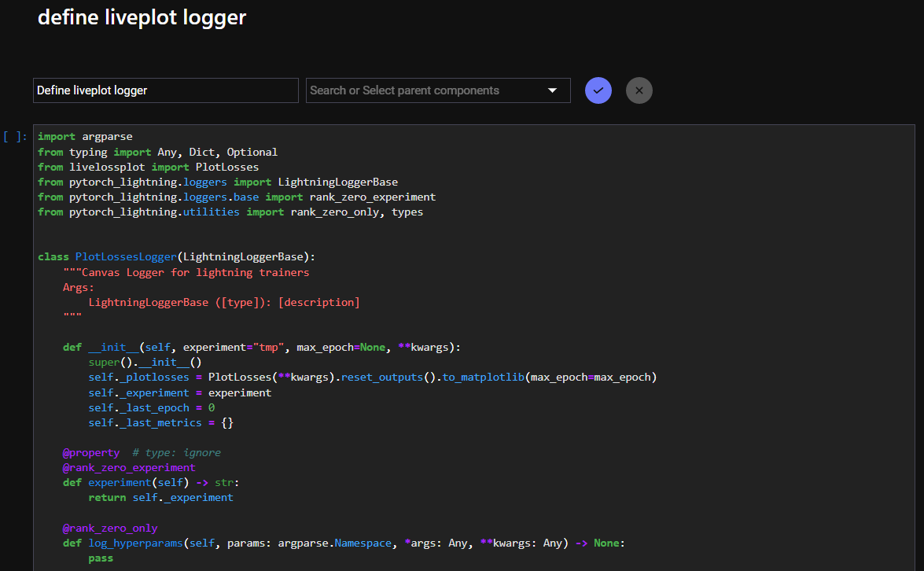This screenshot has height=571, width=924.
Task: Click the 'Args:' docstring line
Action: coord(79,288)
